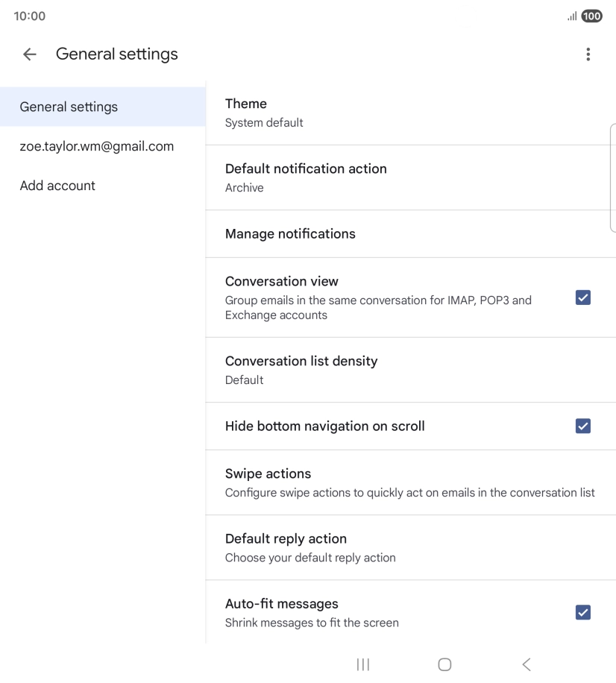Tap the system back navigation chevron
The height and width of the screenshot is (683, 616).
tap(527, 664)
